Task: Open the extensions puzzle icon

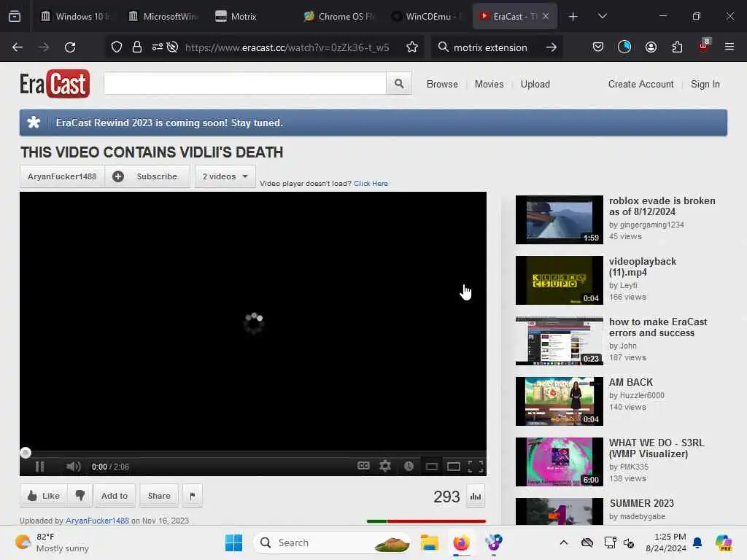Action: pos(677,47)
